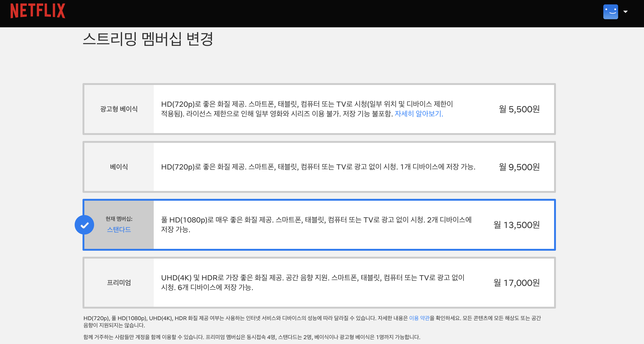Click the blue 스탠다드 plan name
Screen dimensions: 644x344
[x=119, y=229]
